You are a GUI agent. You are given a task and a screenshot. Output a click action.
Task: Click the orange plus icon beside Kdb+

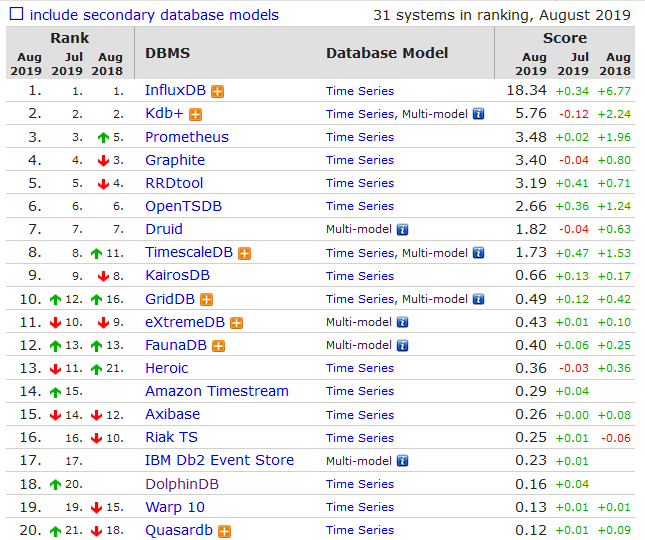coord(195,114)
